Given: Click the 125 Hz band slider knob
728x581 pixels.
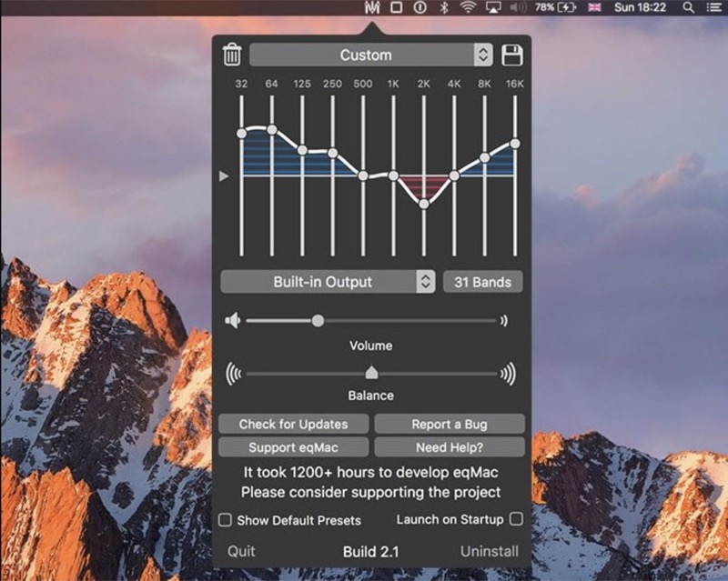Looking at the screenshot, I should tap(302, 150).
